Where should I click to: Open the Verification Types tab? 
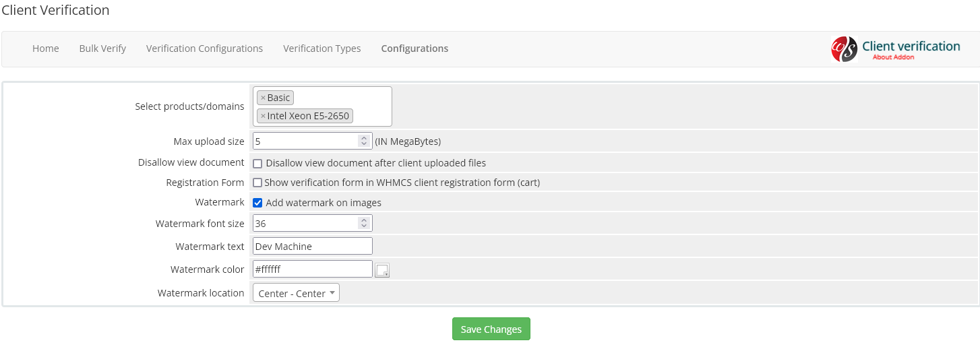click(x=321, y=49)
